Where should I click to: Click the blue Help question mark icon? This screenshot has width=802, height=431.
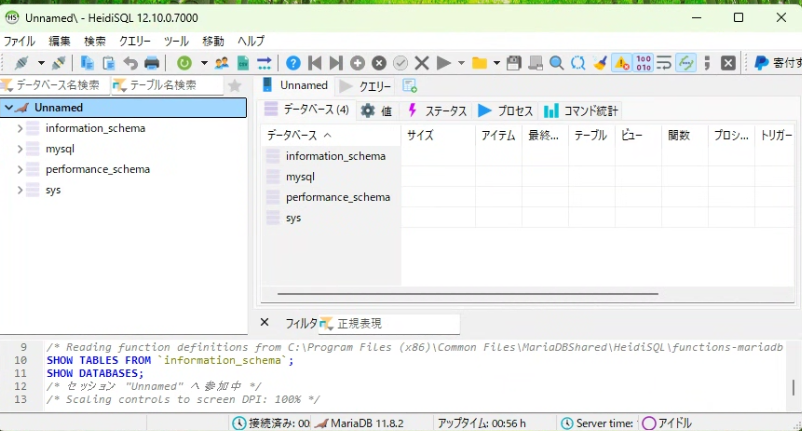pos(293,63)
